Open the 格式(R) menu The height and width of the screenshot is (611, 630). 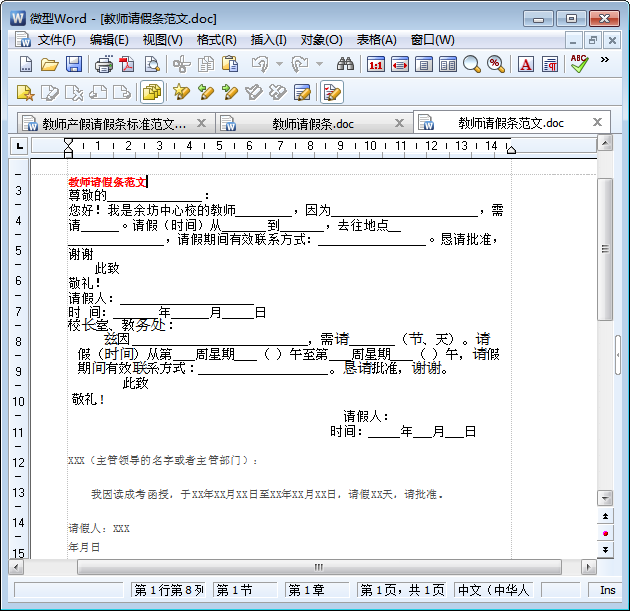(x=217, y=40)
